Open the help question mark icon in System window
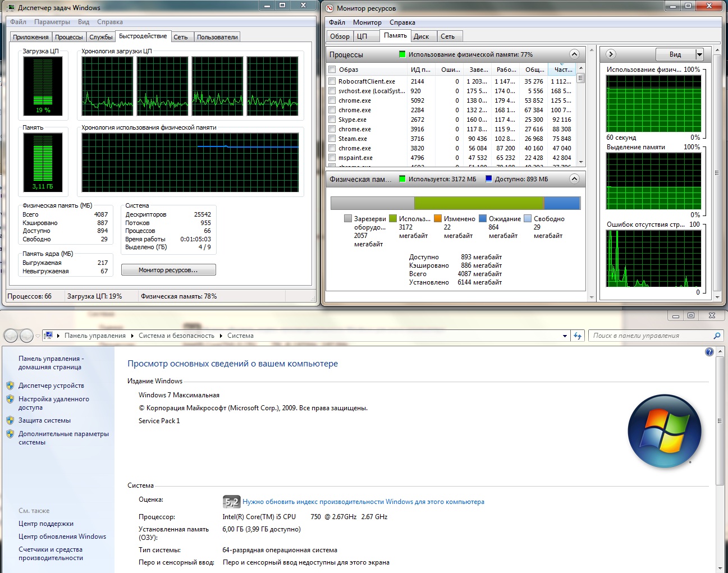The height and width of the screenshot is (573, 728). pyautogui.click(x=709, y=352)
